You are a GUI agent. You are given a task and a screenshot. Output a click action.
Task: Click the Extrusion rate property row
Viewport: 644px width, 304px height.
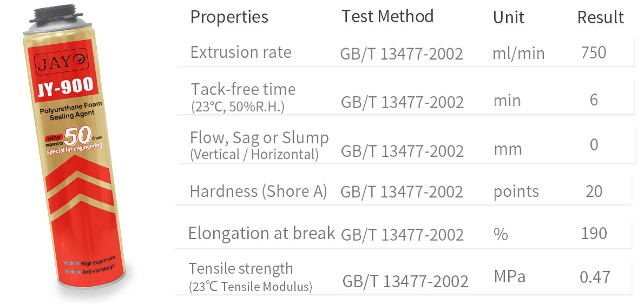coord(241,52)
